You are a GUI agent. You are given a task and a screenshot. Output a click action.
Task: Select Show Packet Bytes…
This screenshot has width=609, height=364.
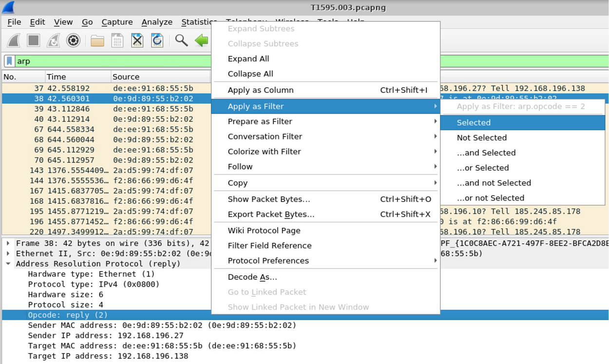(x=325, y=199)
